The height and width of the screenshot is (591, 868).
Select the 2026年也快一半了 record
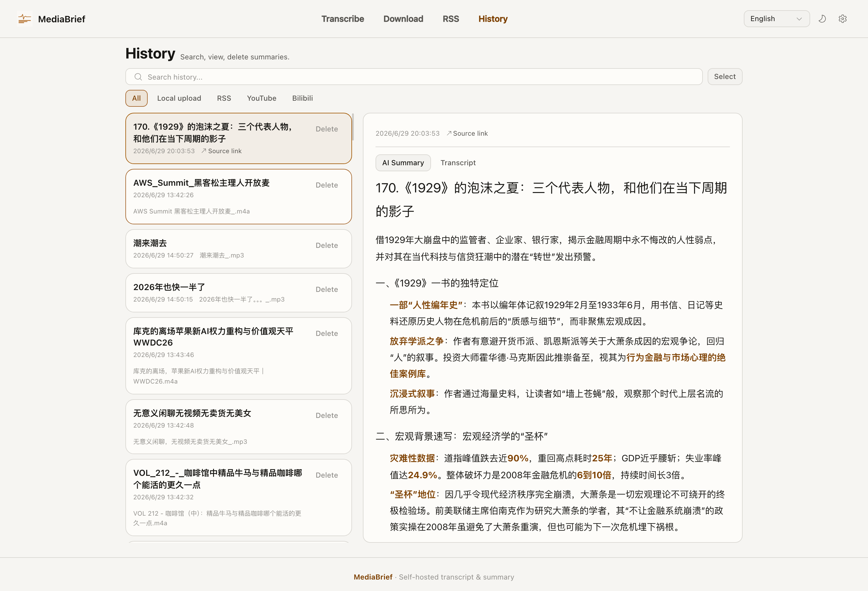[239, 293]
